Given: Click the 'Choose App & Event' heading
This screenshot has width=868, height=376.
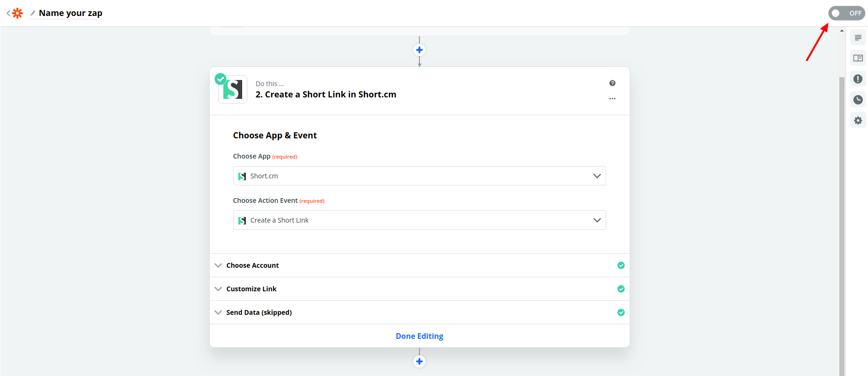Looking at the screenshot, I should [x=275, y=136].
